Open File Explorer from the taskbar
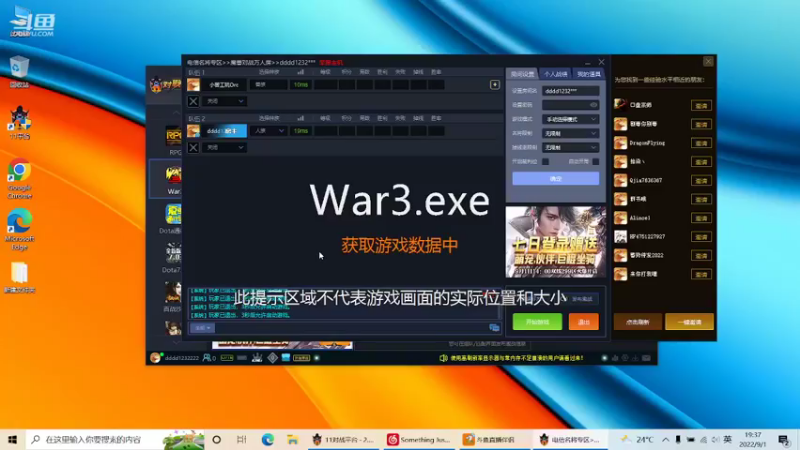The height and width of the screenshot is (450, 800). pos(292,439)
